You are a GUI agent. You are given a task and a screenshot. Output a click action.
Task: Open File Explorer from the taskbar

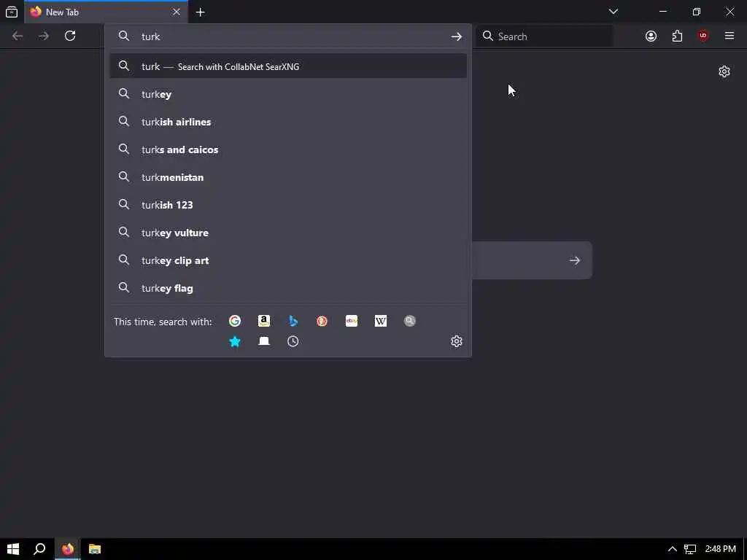tap(95, 549)
